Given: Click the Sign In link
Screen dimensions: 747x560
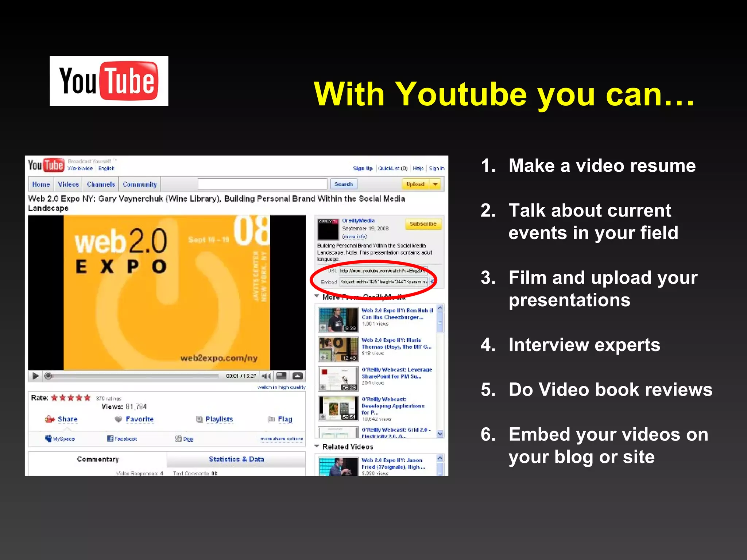Looking at the screenshot, I should click(x=437, y=168).
